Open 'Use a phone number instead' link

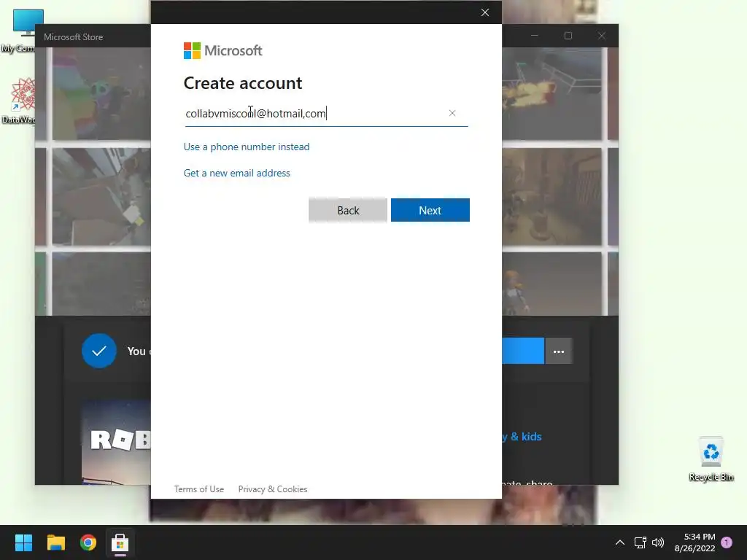pyautogui.click(x=247, y=147)
